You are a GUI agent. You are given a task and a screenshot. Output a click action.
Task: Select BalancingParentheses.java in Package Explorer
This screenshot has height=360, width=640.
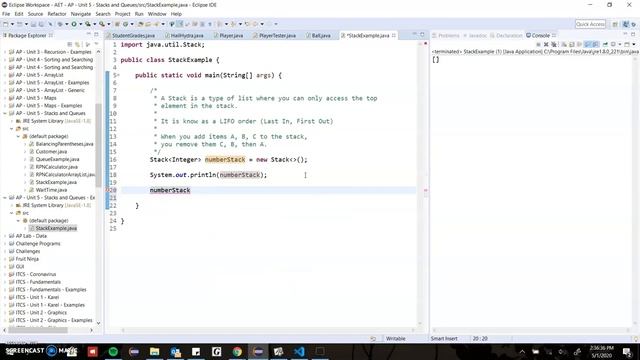pos(64,144)
